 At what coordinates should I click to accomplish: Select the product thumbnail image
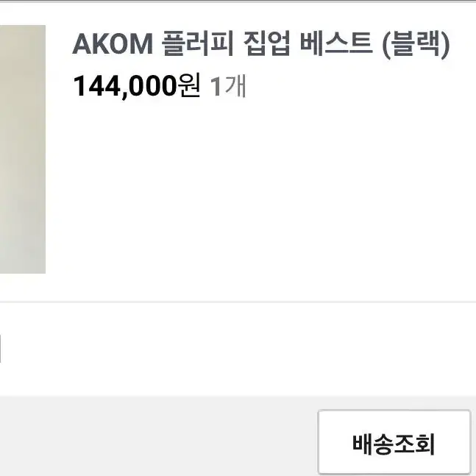(23, 149)
